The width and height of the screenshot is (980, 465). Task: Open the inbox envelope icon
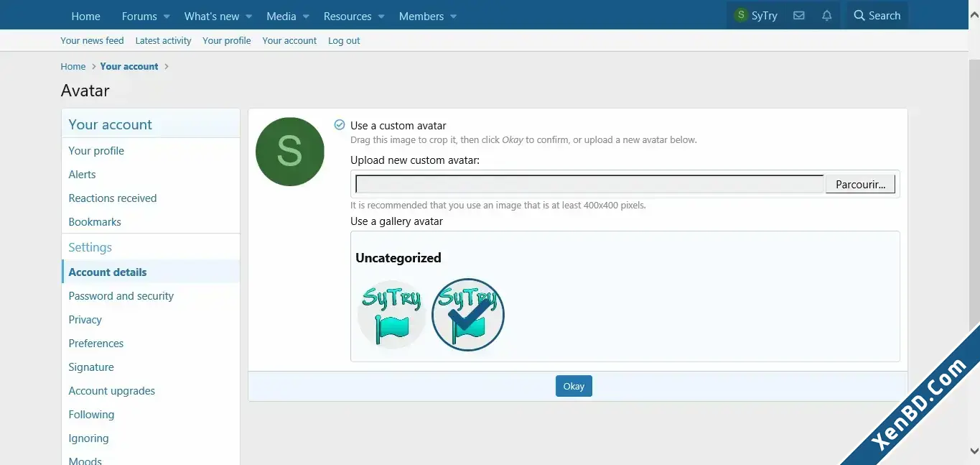(798, 16)
